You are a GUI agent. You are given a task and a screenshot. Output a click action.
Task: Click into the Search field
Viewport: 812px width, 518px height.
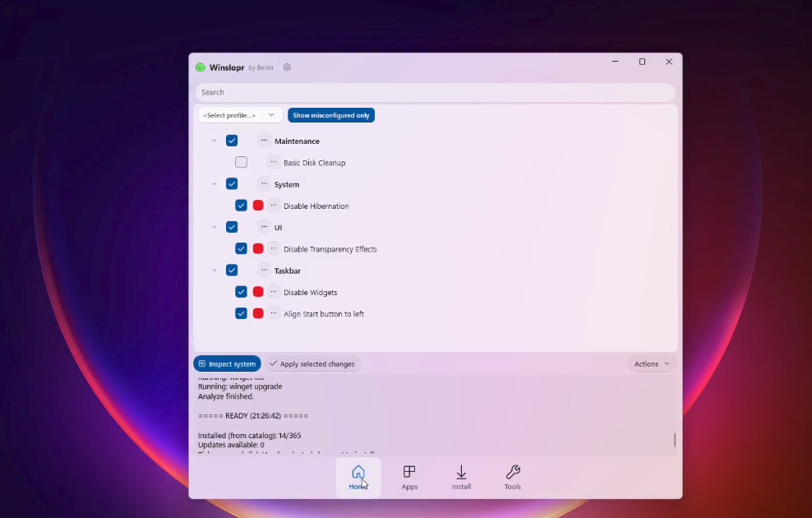[436, 92]
